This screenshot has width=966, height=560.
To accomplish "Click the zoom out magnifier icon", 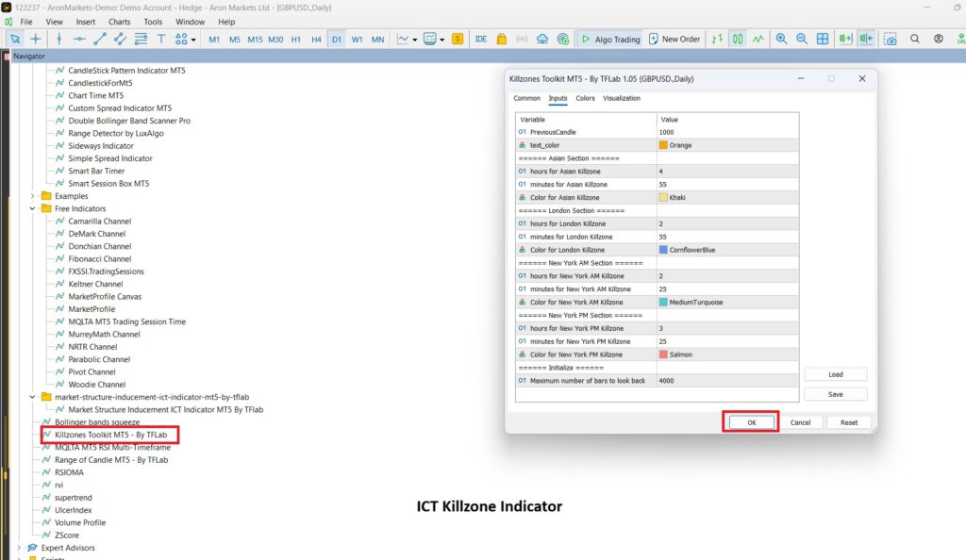I will 802,39.
